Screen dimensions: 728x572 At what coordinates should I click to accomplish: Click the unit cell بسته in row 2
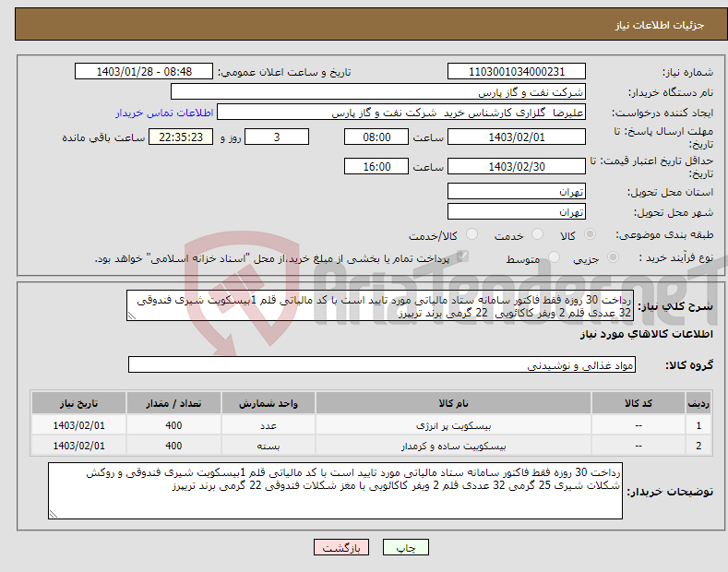pos(269,446)
